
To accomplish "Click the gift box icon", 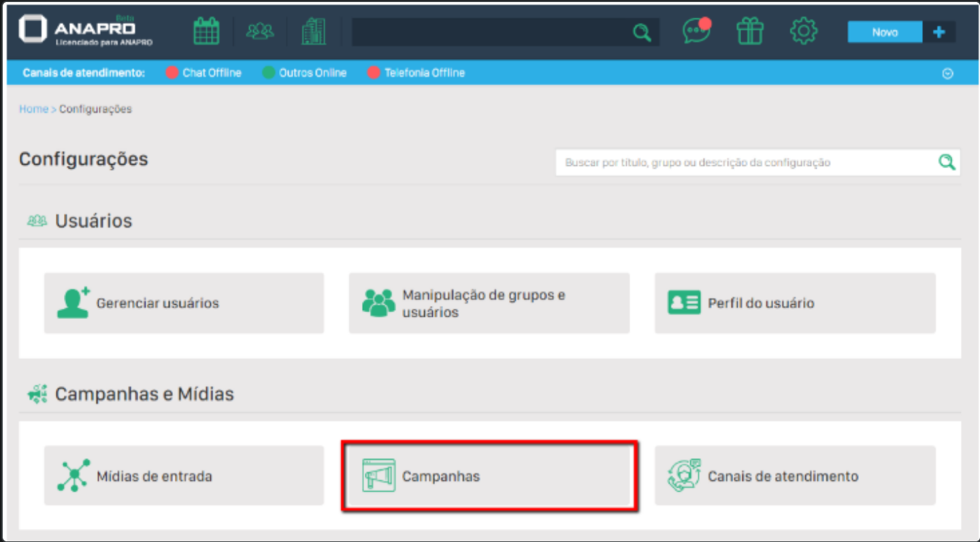I will (749, 32).
